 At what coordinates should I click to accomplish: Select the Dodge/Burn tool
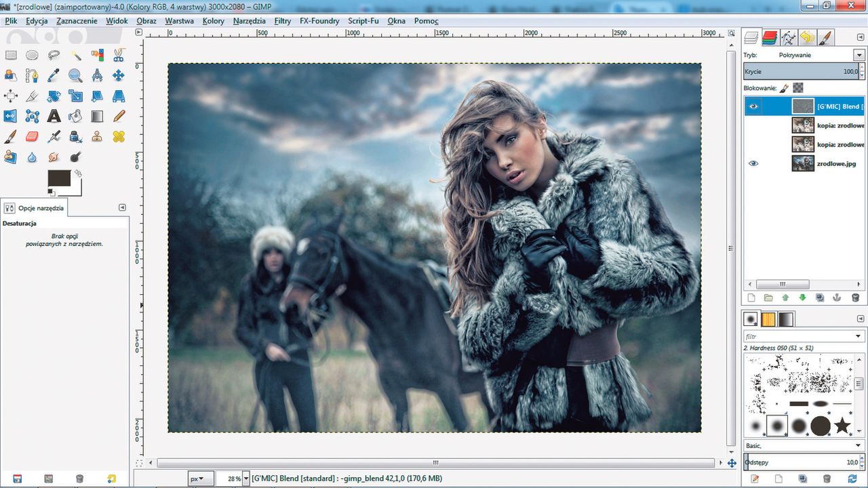pos(75,157)
